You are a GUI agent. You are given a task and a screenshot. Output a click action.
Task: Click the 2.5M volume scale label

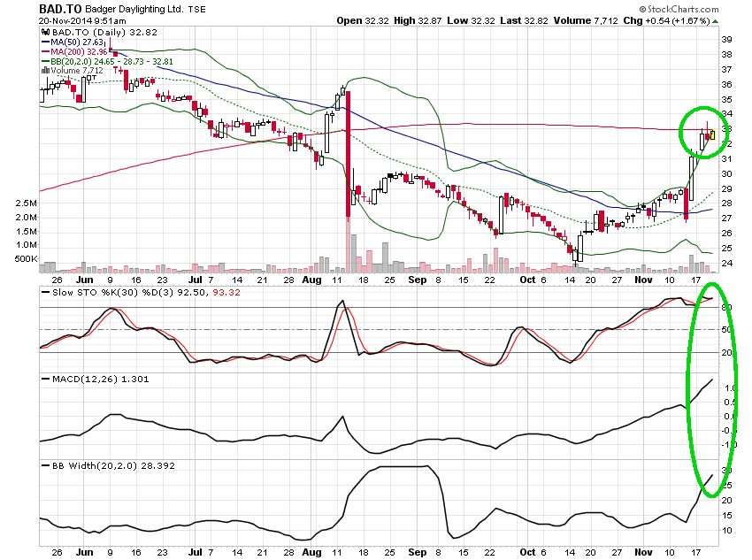coord(26,203)
